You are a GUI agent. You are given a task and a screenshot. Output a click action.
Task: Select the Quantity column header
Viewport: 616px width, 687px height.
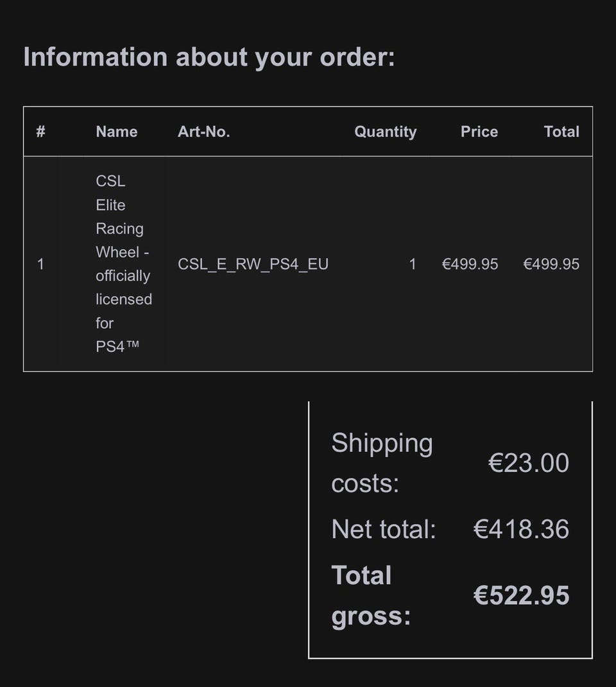pyautogui.click(x=385, y=132)
